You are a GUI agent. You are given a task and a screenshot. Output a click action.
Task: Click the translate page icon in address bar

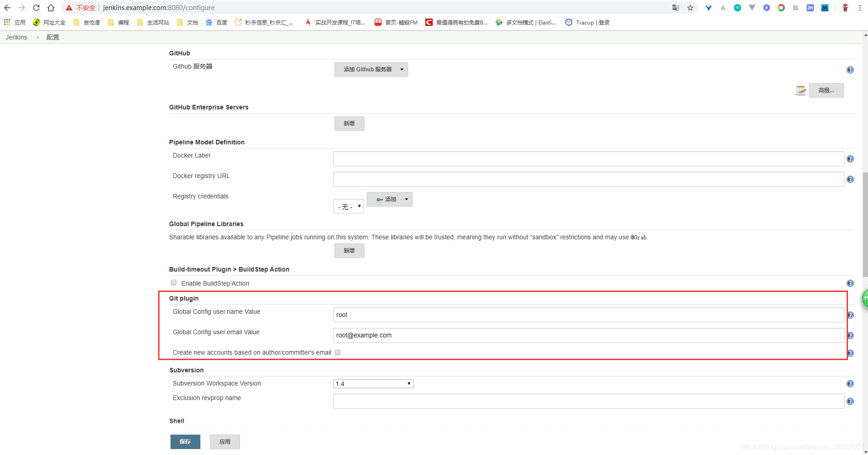pos(676,8)
